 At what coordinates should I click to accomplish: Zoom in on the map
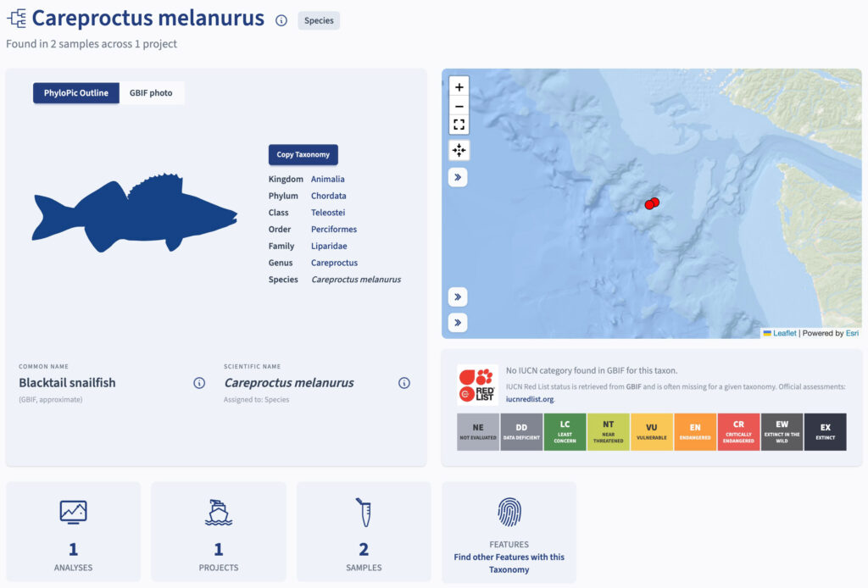(x=459, y=87)
